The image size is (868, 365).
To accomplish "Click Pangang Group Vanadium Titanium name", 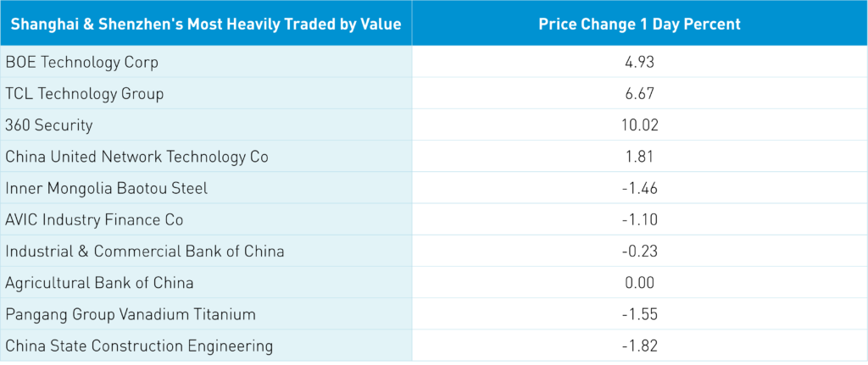I will coord(131,314).
